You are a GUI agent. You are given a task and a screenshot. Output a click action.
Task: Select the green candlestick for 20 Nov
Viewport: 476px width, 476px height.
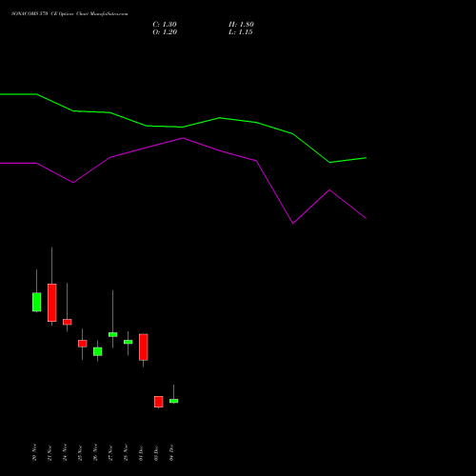tap(37, 302)
